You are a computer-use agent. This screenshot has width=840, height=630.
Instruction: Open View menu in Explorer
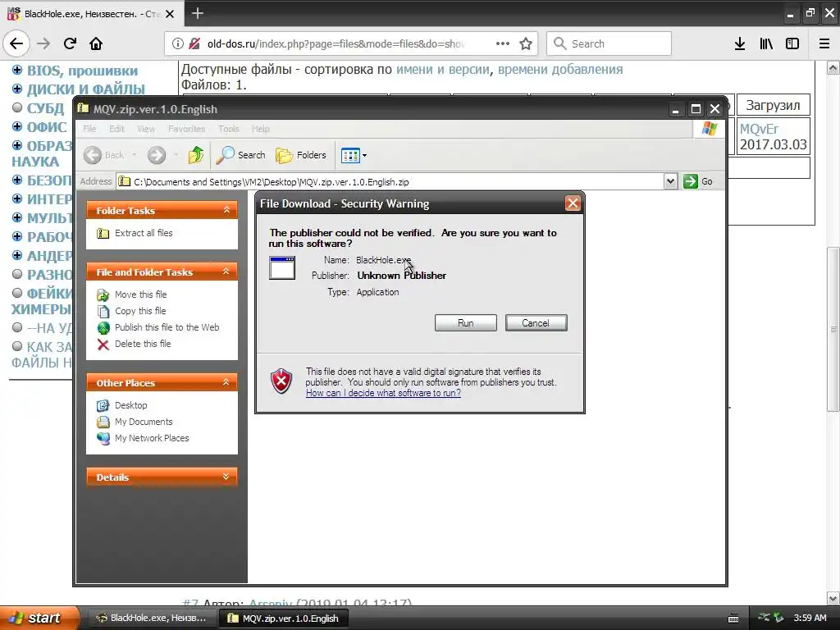(146, 129)
